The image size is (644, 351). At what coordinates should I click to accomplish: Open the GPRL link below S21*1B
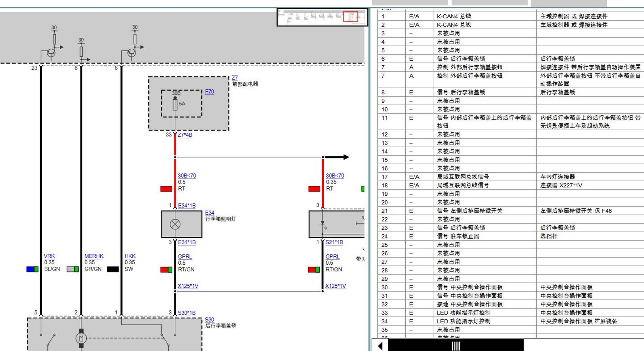(332, 256)
